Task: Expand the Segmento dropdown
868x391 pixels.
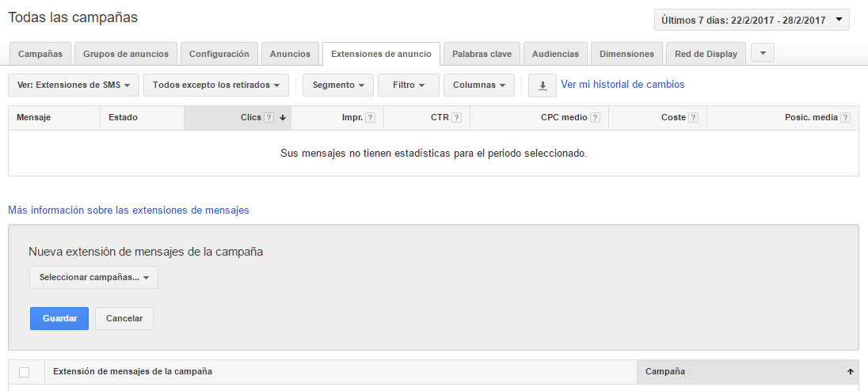Action: [338, 85]
